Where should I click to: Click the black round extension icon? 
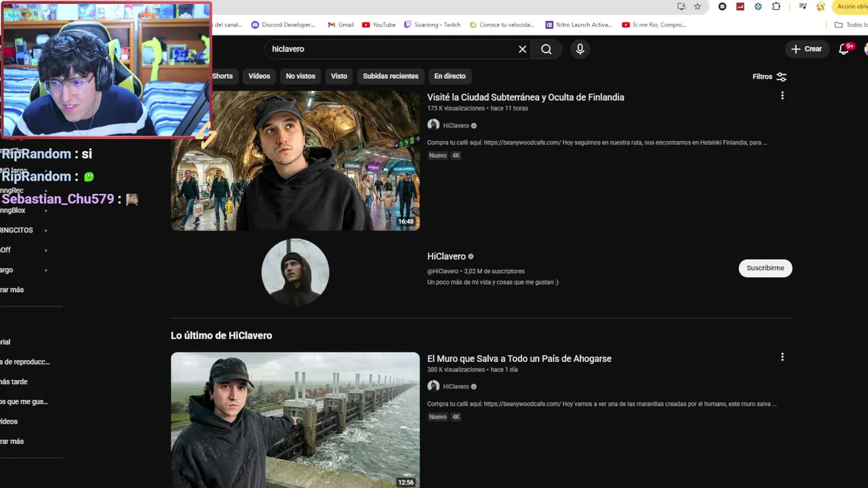(x=722, y=6)
